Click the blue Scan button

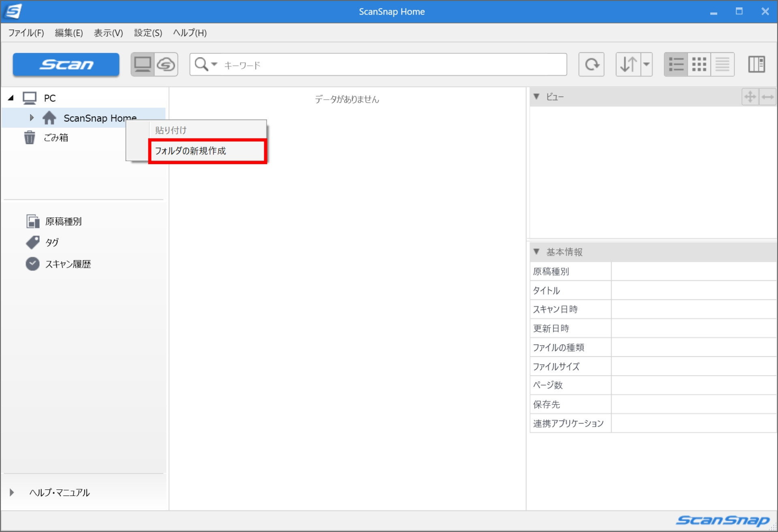(x=66, y=64)
